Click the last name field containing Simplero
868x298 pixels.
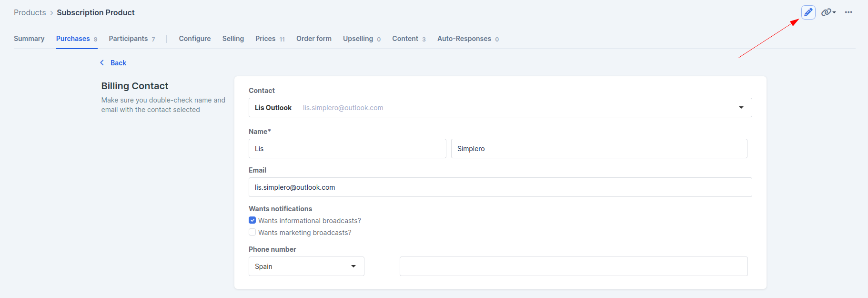599,149
